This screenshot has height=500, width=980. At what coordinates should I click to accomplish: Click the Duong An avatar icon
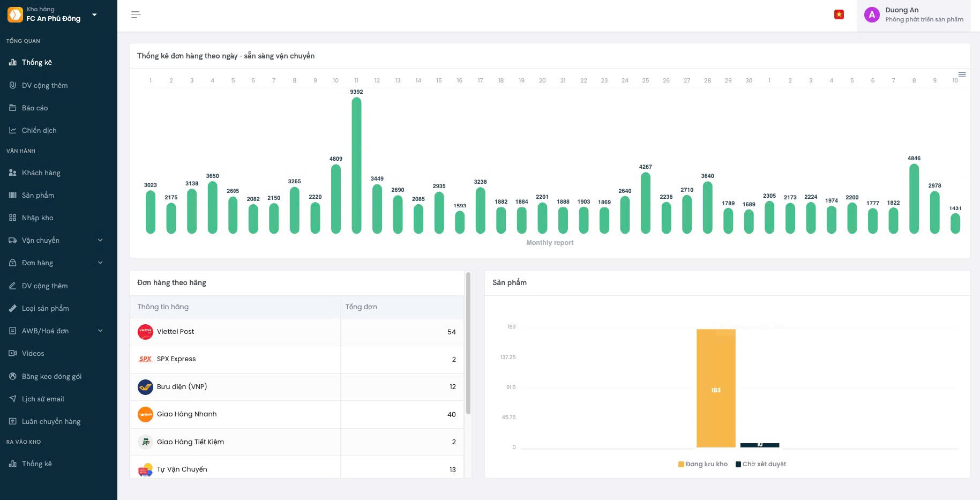872,15
